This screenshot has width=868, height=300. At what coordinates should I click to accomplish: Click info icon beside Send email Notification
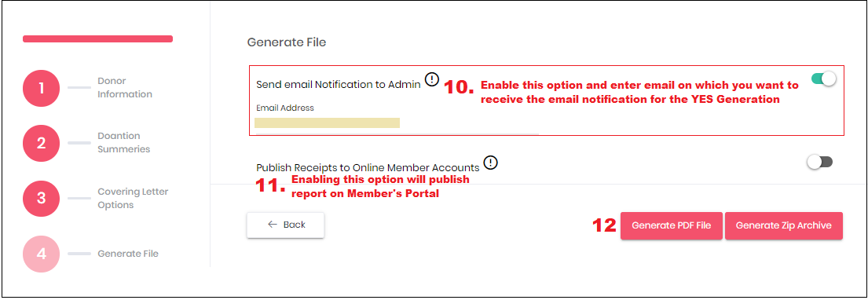432,79
